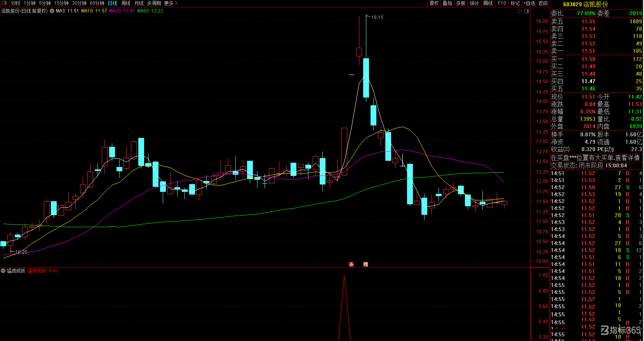Open the 画线 drawing tools

488,3
